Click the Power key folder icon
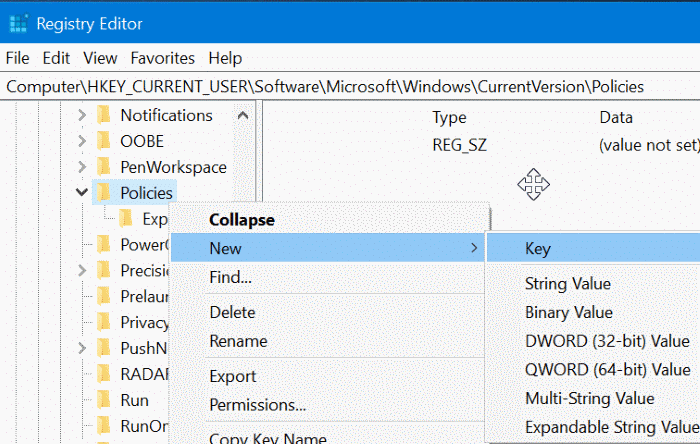This screenshot has height=444, width=700. pos(104,245)
